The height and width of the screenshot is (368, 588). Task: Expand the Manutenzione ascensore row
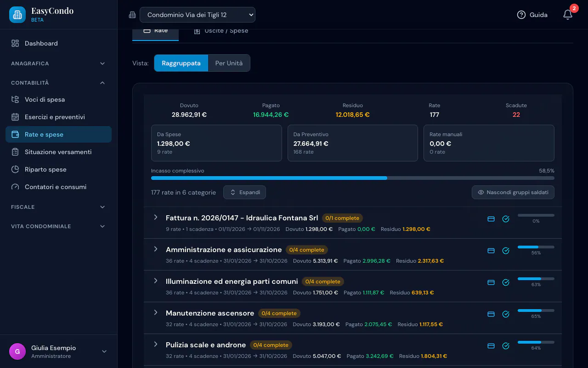156,312
